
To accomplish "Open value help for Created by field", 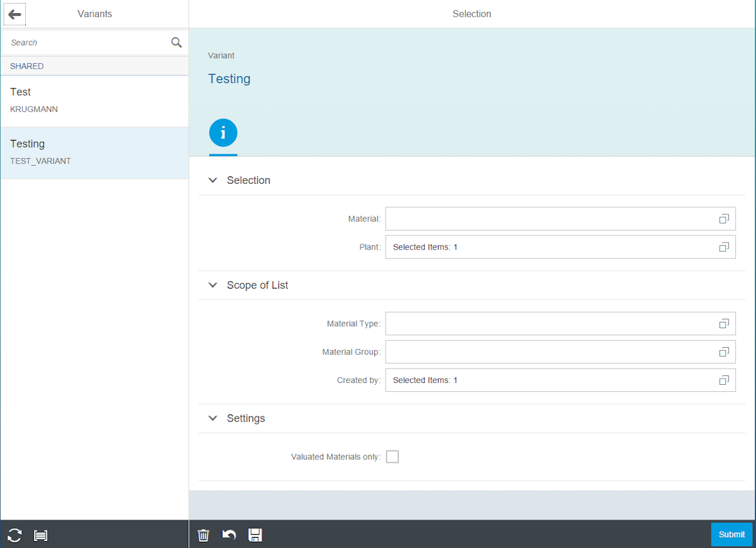I will tap(724, 380).
